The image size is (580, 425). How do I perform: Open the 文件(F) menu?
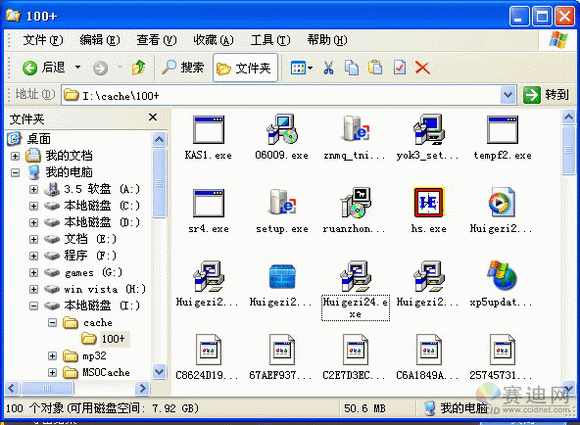click(x=43, y=40)
